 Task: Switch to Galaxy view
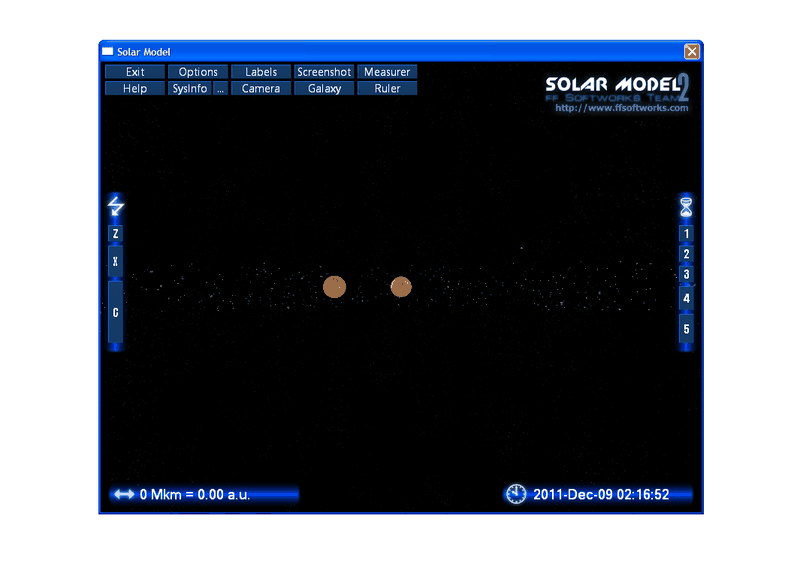tap(324, 88)
